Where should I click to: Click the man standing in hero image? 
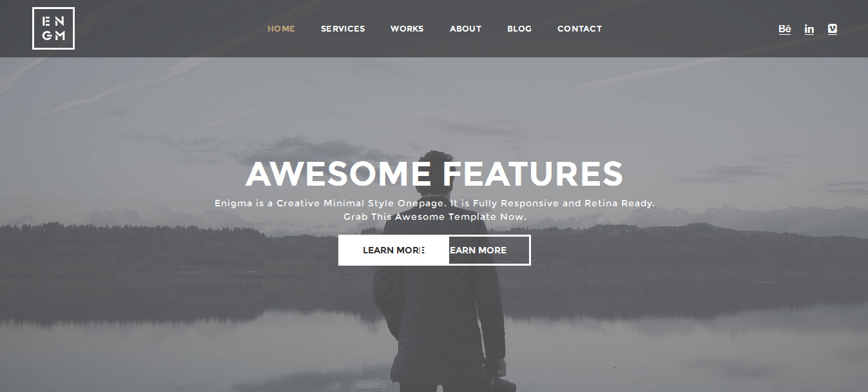438,309
